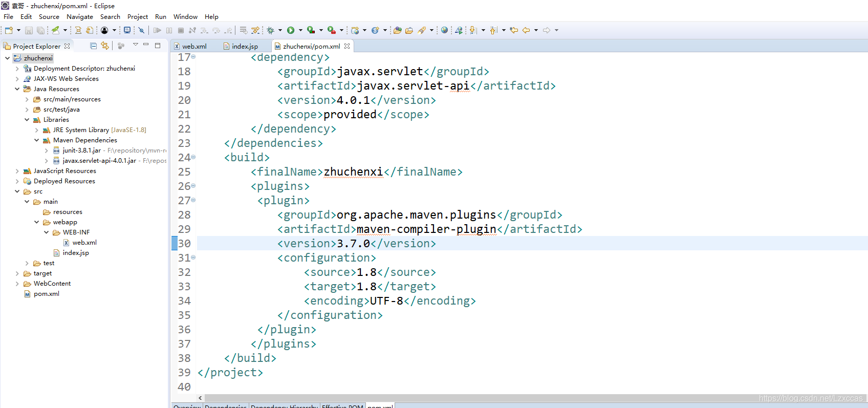Image resolution: width=868 pixels, height=408 pixels.
Task: Fold the build element at line 24
Action: pos(193,157)
